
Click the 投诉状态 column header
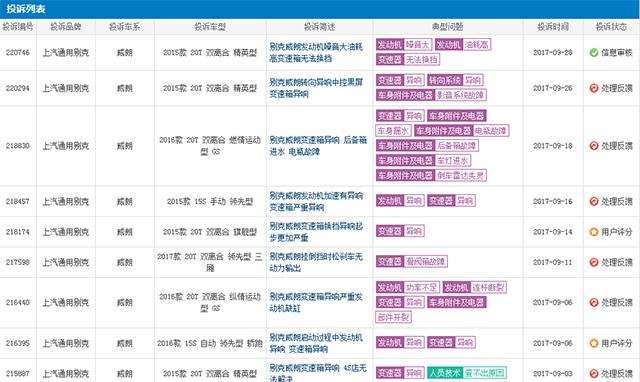[611, 27]
